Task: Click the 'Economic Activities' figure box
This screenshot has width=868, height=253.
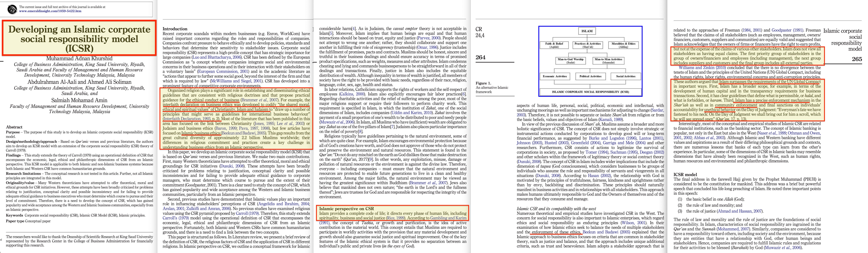Action: click(555, 76)
